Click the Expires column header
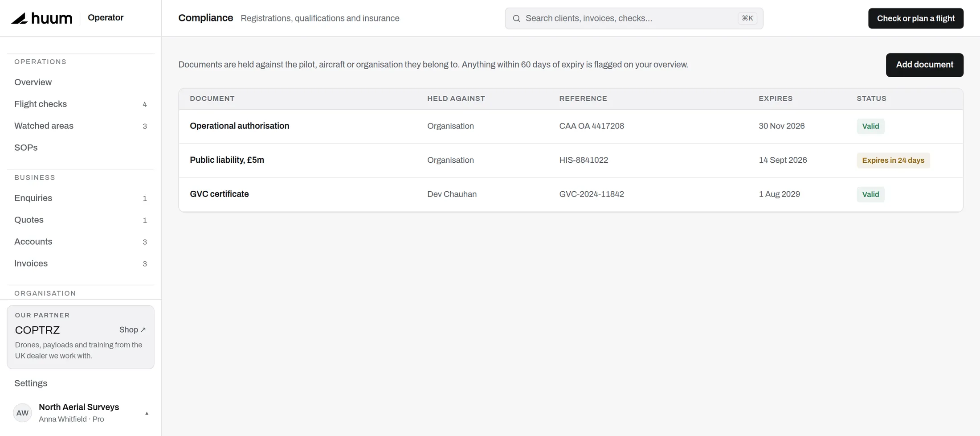 [x=776, y=99]
